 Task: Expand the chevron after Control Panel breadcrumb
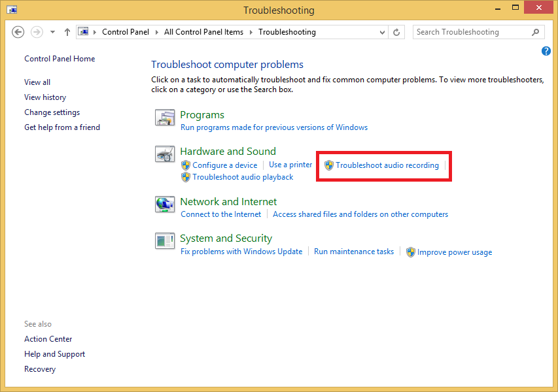pyautogui.click(x=156, y=32)
